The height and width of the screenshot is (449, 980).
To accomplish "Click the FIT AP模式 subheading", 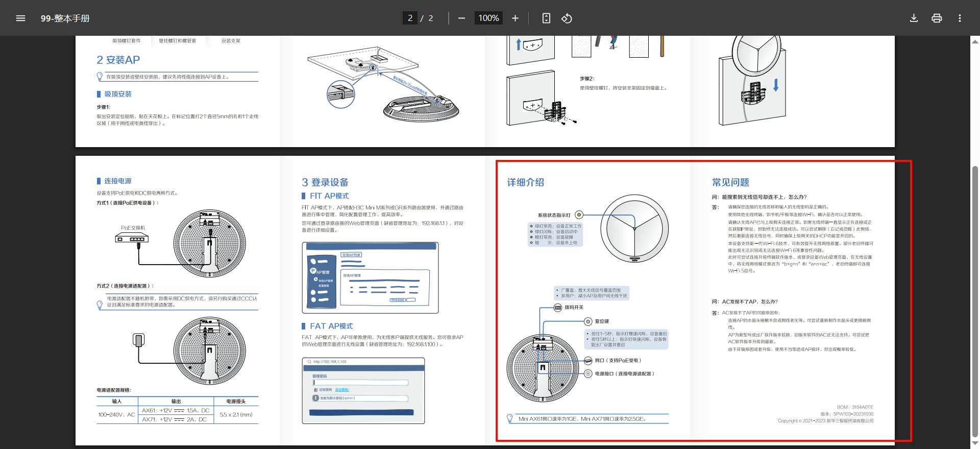I will [x=329, y=196].
